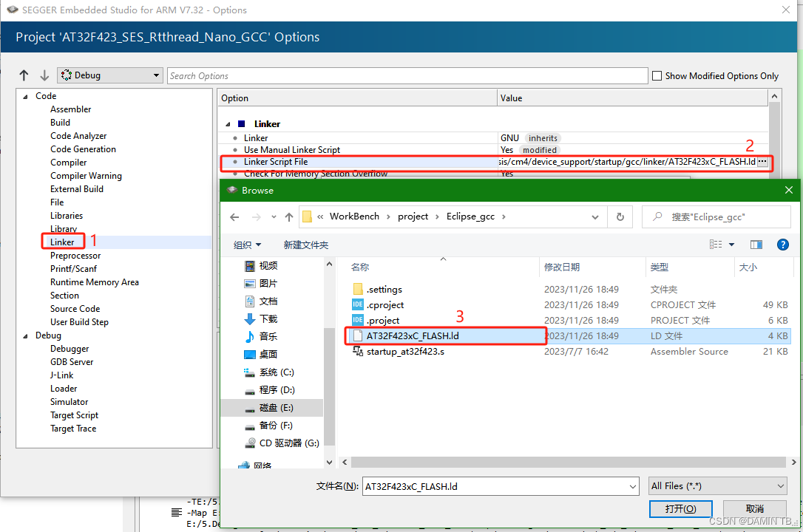Screen dimensions: 803x532
Task: Click the Linker Script File browse ellipsis button
Action: coord(762,162)
